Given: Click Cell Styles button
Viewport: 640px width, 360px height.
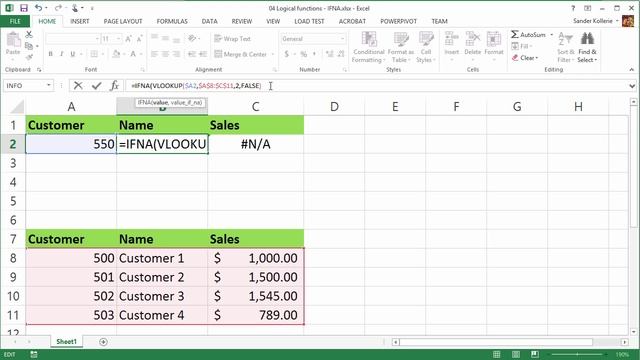Looking at the screenshot, I should [426, 48].
